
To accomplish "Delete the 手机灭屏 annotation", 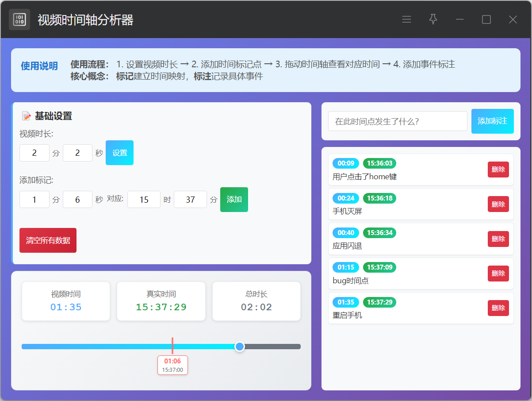I will (498, 204).
